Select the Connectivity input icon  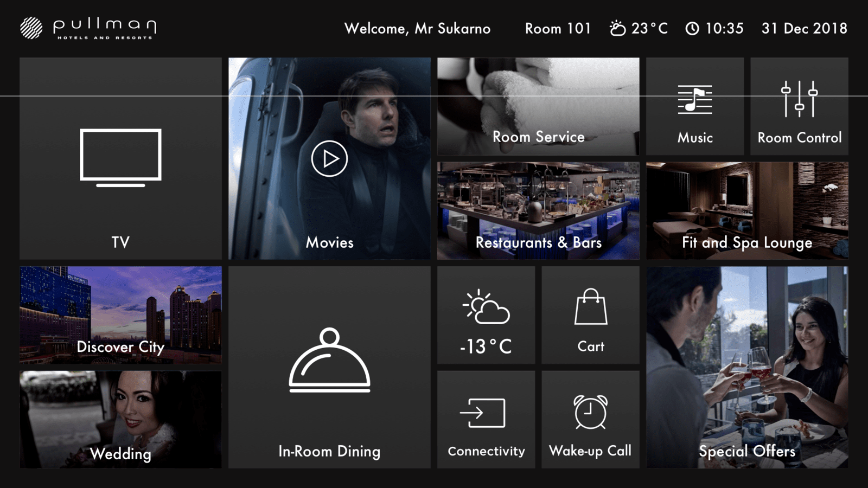click(x=483, y=413)
